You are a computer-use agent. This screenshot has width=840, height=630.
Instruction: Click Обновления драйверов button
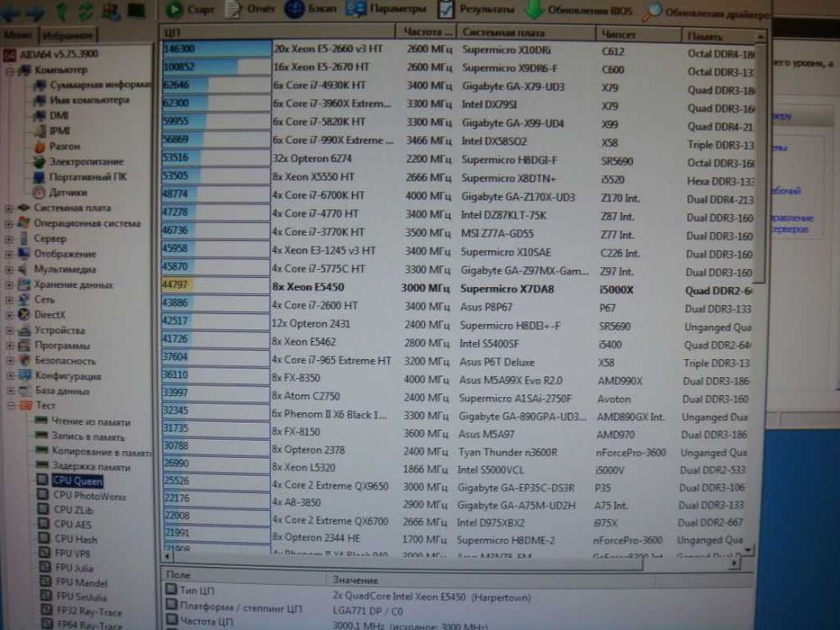tap(707, 11)
